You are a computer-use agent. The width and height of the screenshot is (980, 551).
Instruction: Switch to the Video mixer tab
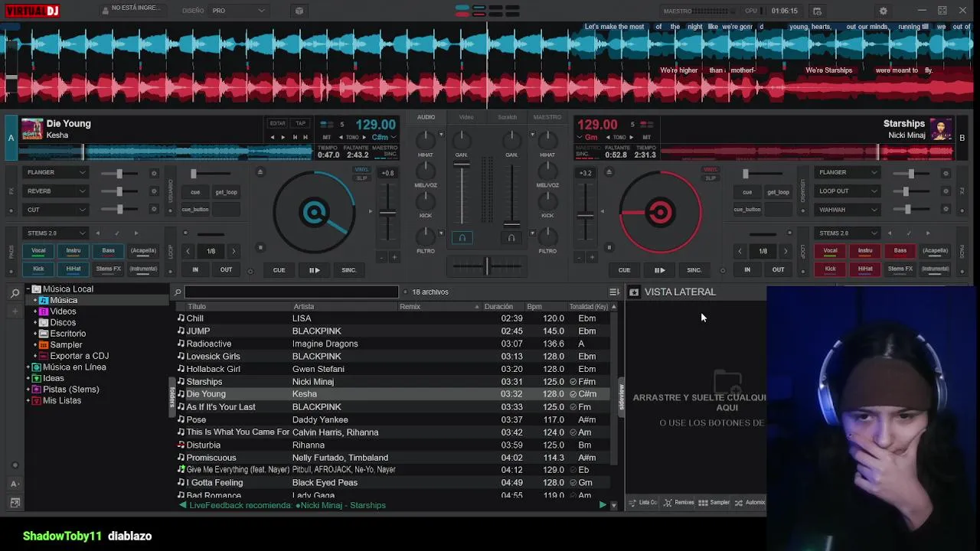tap(466, 117)
